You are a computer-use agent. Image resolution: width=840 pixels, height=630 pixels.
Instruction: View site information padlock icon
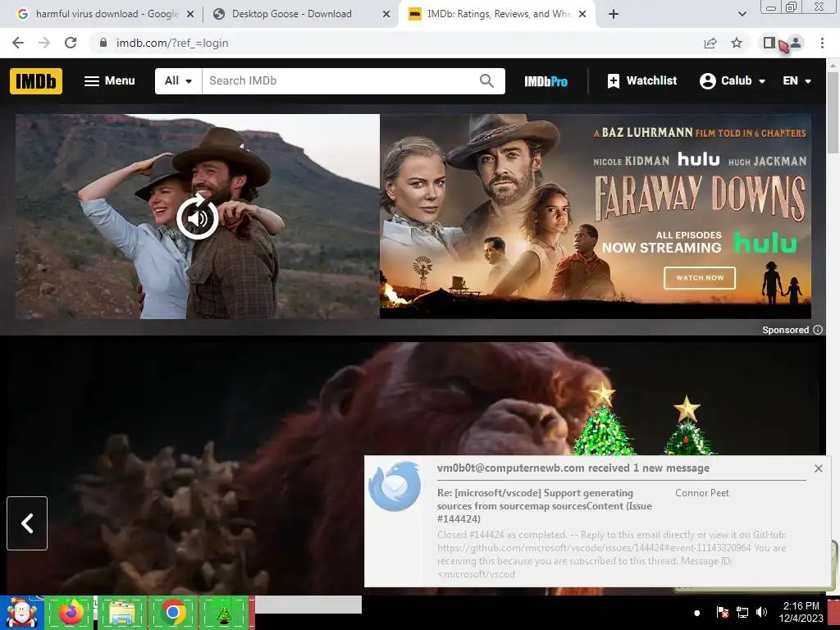tap(103, 43)
